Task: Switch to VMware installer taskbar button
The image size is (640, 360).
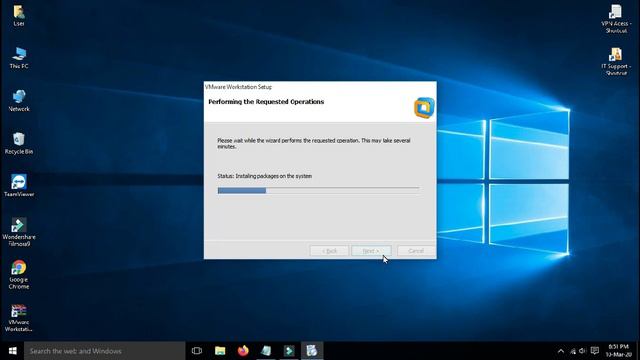Action: (312, 351)
